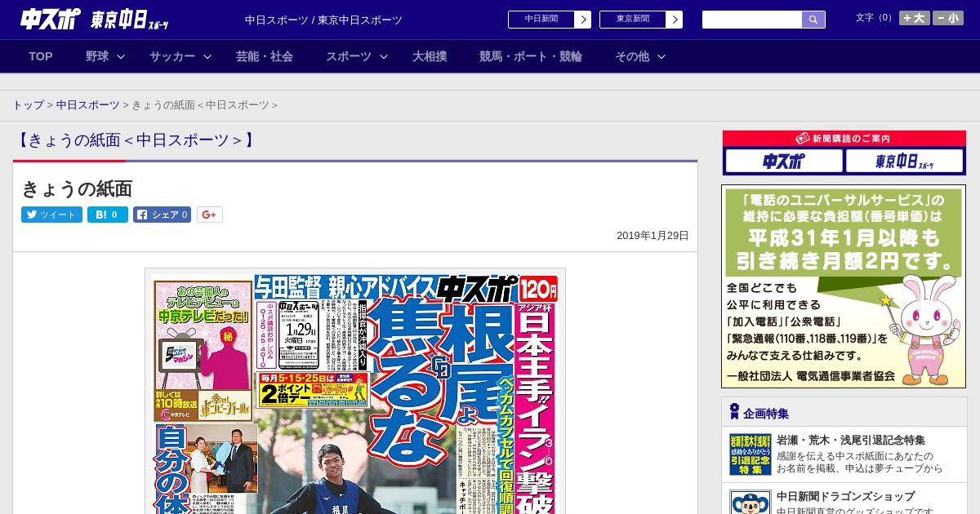Click the Hatena B! bookmark button
The width and height of the screenshot is (980, 514).
[x=108, y=215]
